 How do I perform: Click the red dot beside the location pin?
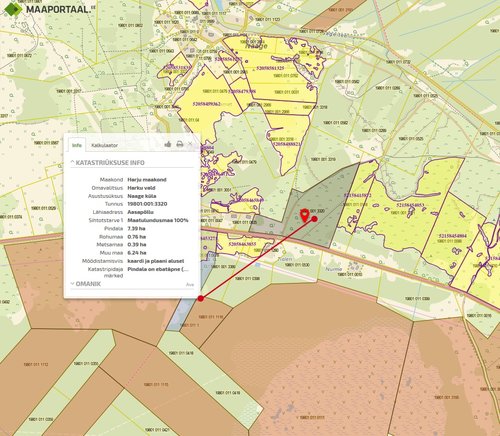click(x=314, y=219)
